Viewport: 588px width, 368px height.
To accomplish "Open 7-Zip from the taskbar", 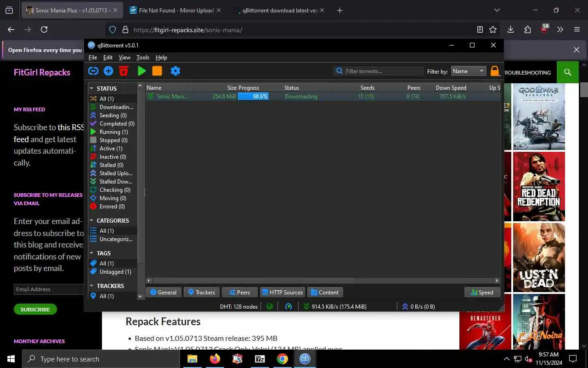I will coord(260,359).
